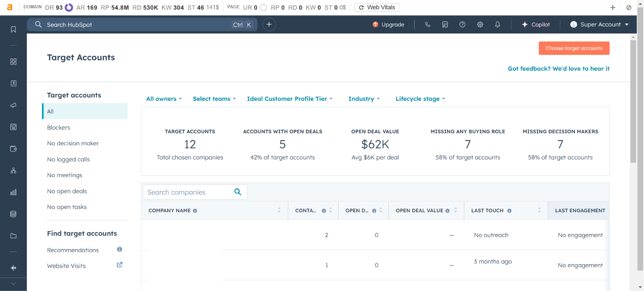
Task: Open the Automation workflow icon in sidebar
Action: tap(13, 170)
